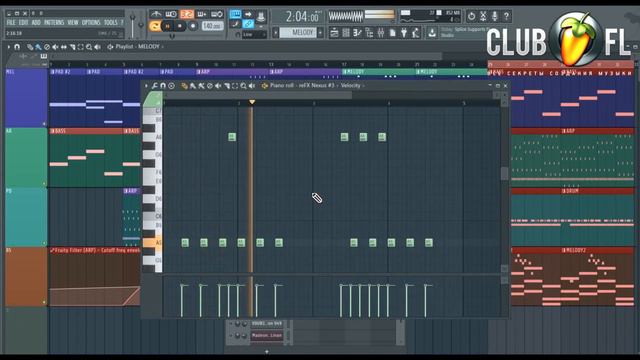This screenshot has width=640, height=360.
Task: Click the Piano roll vertical scrollbar
Action: [504, 173]
